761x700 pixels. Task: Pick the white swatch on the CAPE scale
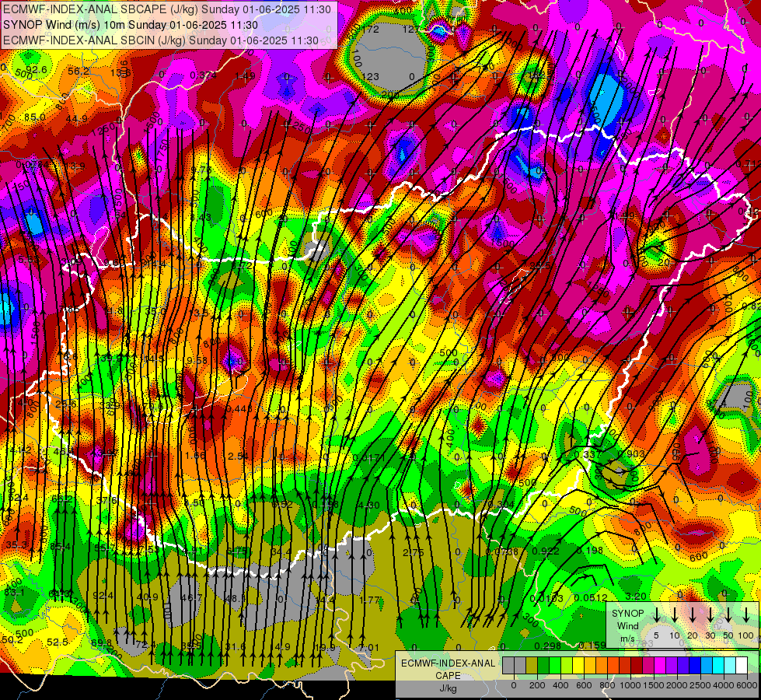point(742,666)
